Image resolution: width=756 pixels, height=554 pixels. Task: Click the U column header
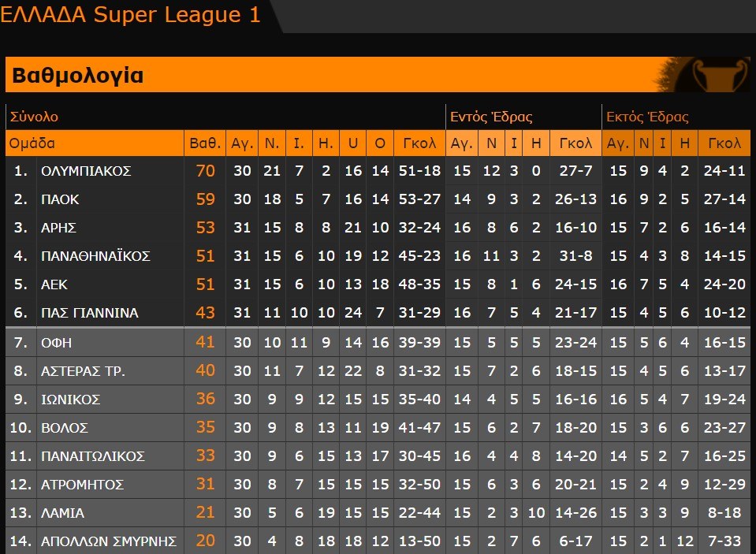[x=353, y=143]
